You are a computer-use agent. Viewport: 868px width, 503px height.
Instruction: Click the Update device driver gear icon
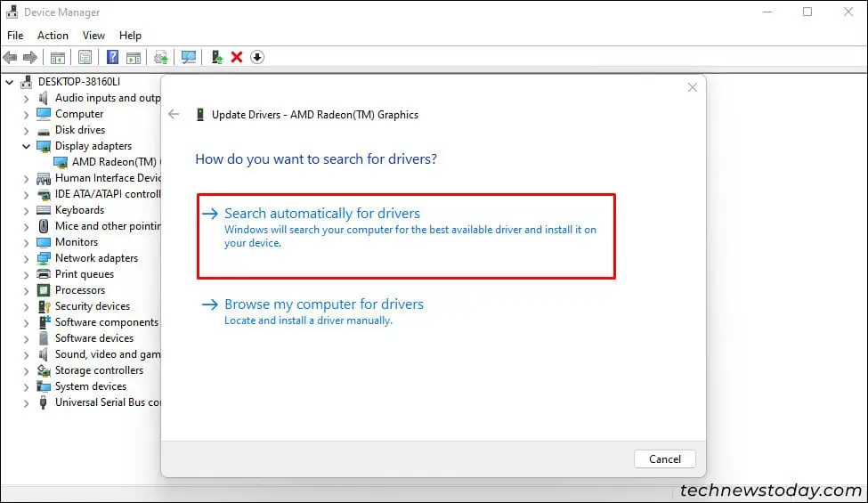pyautogui.click(x=161, y=57)
